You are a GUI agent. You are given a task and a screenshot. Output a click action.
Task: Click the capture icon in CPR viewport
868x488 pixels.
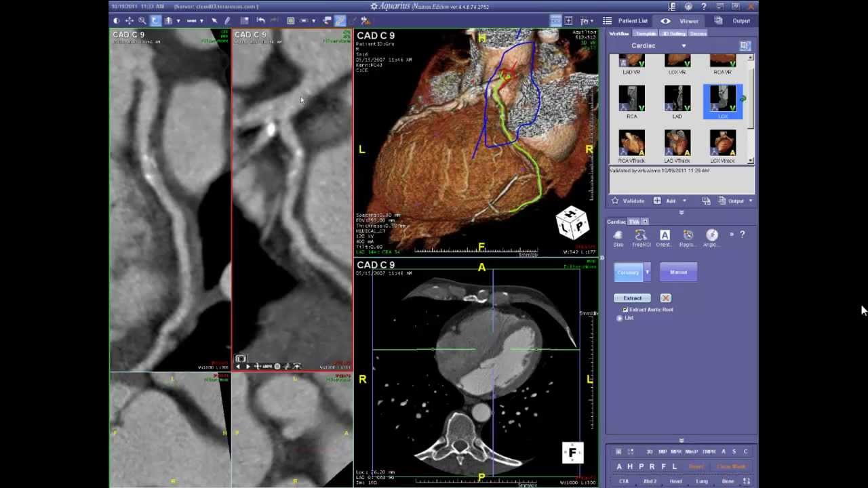click(x=241, y=359)
